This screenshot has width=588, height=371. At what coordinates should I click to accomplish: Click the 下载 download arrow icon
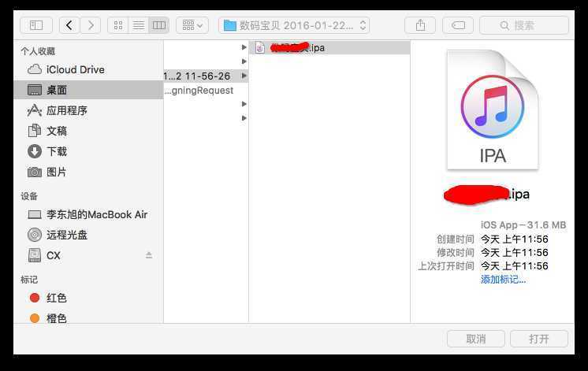pyautogui.click(x=35, y=151)
